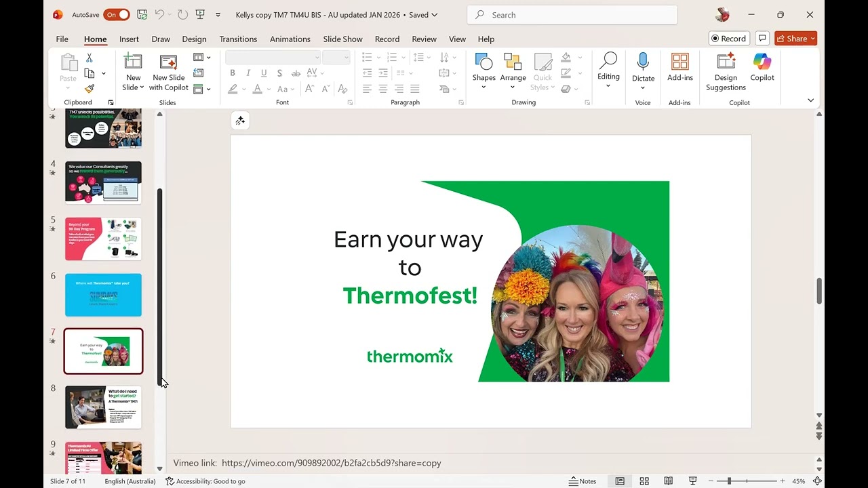
Task: Click the Format Painter brush icon
Action: click(x=90, y=88)
